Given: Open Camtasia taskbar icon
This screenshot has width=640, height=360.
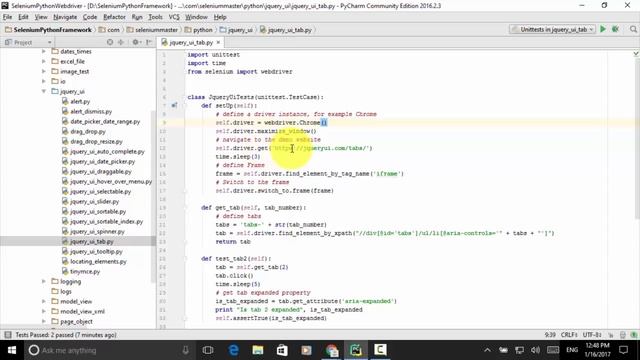Looking at the screenshot, I should tap(380, 350).
